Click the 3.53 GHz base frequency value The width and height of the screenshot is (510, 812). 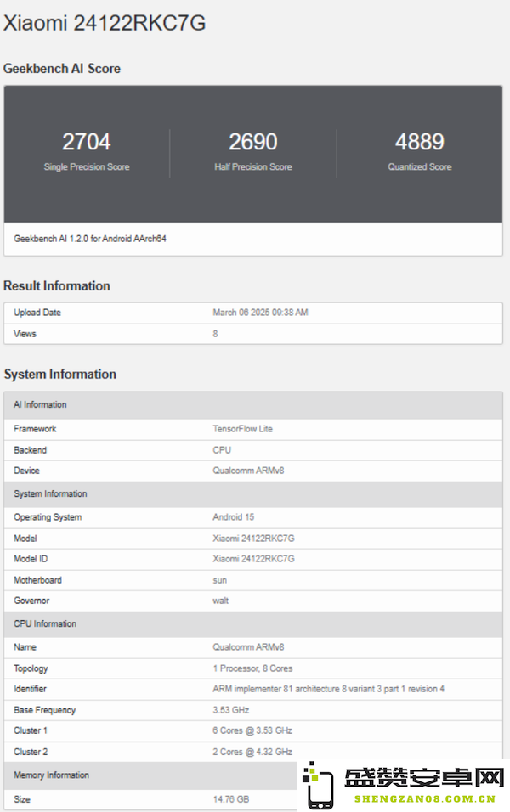click(x=230, y=710)
